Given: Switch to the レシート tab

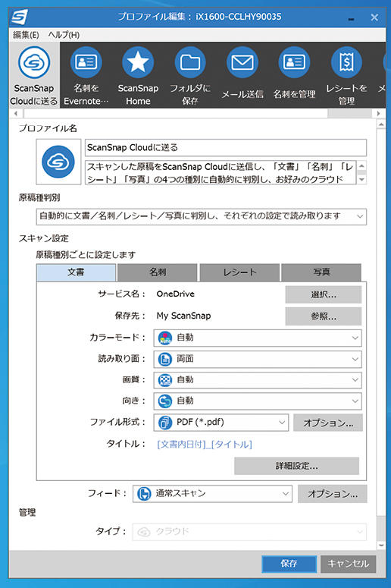Looking at the screenshot, I should click(x=239, y=272).
